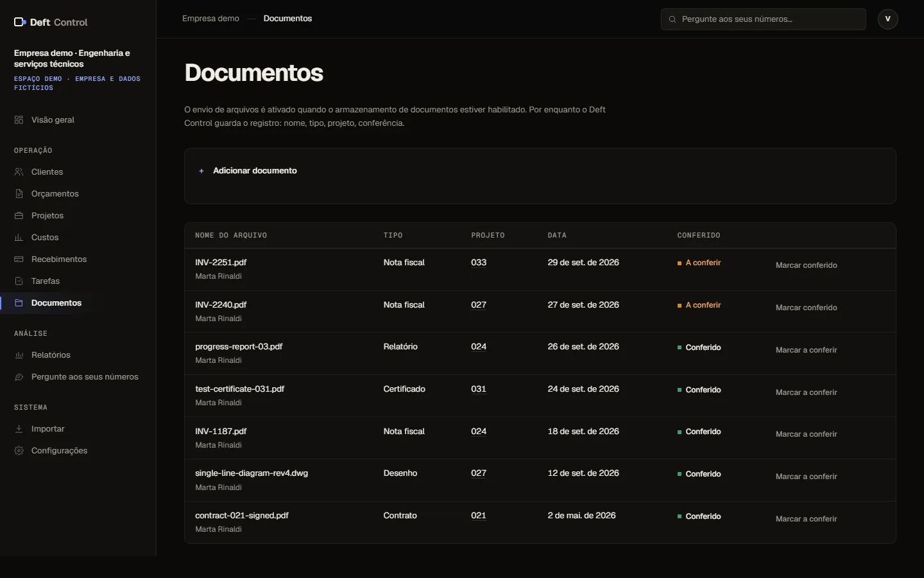Set progress-report-03.pdf back to a conferir
Viewport: 924px width, 578px height.
click(x=806, y=350)
